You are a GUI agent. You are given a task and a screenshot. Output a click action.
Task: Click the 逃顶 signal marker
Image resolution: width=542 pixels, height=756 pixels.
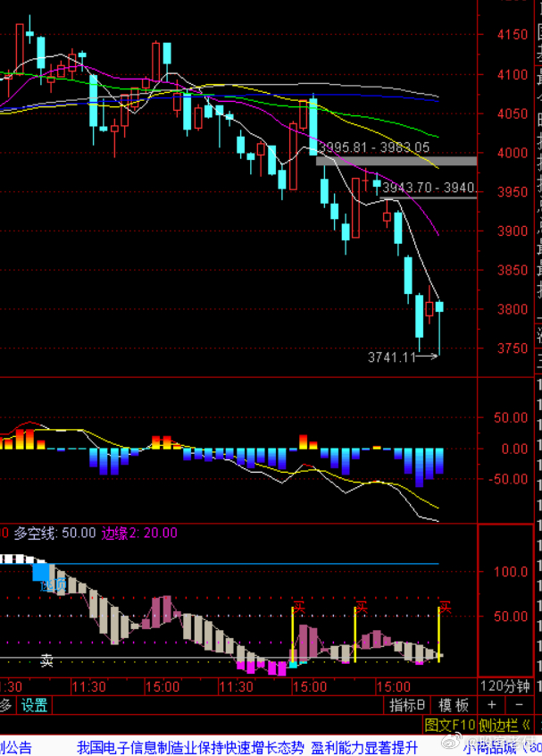pos(53,585)
